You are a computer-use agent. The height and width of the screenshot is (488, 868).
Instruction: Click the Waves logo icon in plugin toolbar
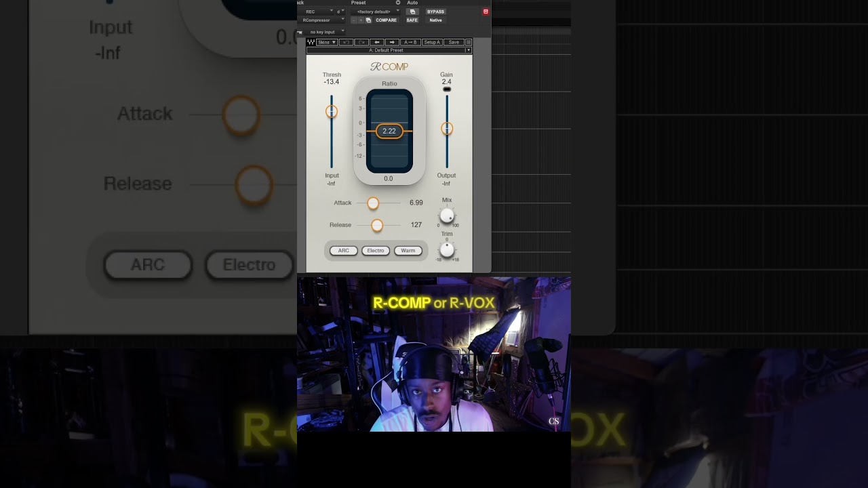coord(311,42)
